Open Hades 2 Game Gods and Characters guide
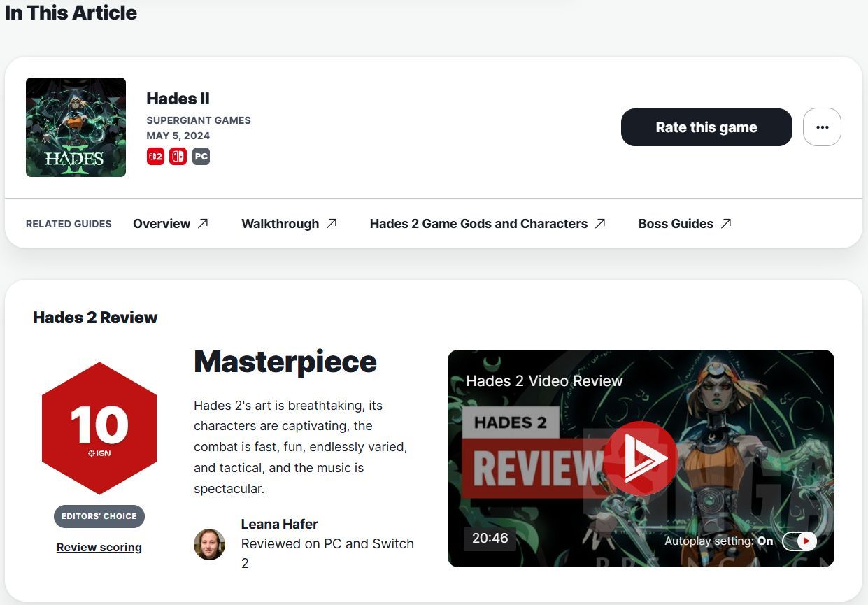868x605 pixels. click(478, 224)
